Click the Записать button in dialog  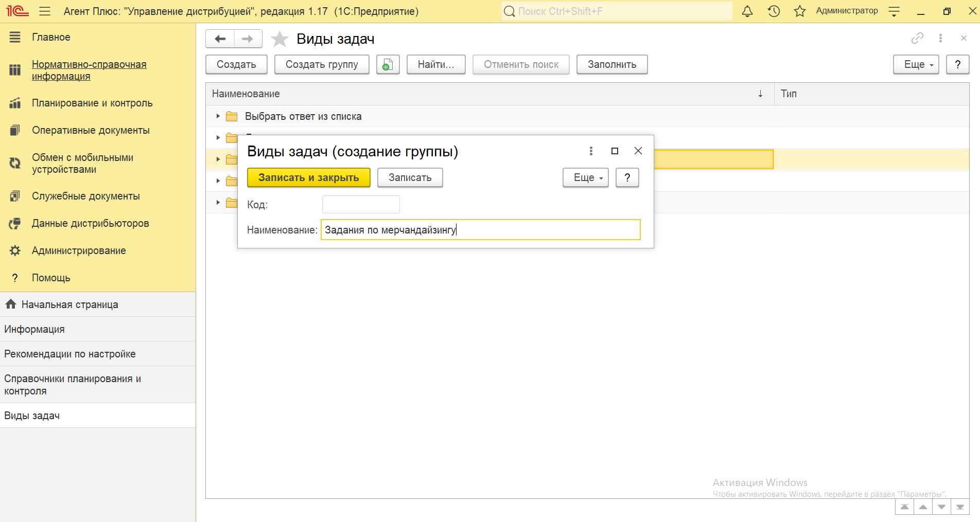click(x=410, y=177)
